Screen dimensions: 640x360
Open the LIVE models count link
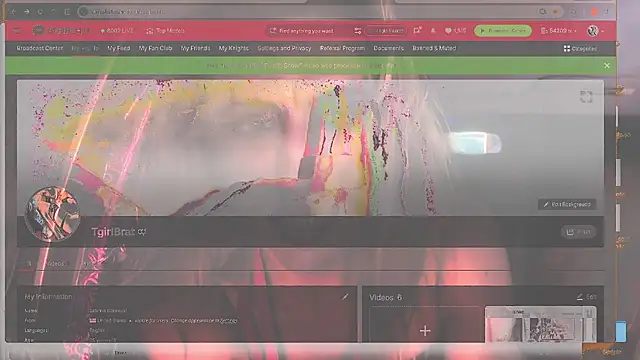click(x=117, y=31)
